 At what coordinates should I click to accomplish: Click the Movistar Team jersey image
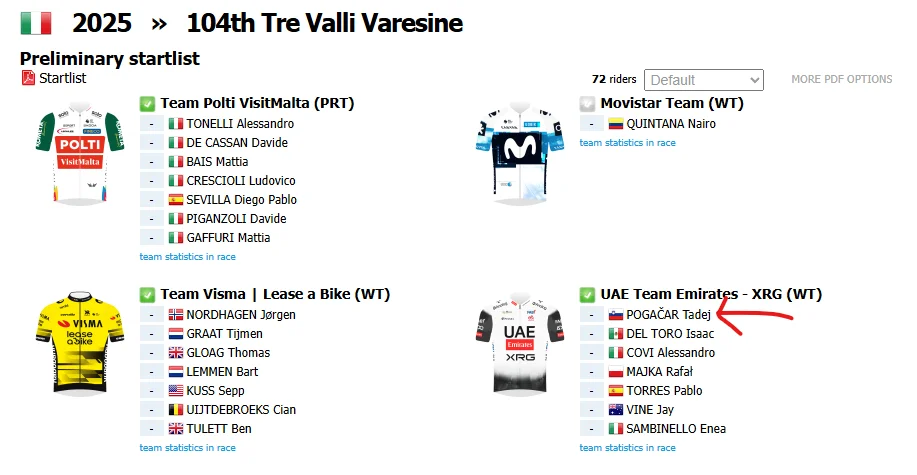click(x=520, y=153)
